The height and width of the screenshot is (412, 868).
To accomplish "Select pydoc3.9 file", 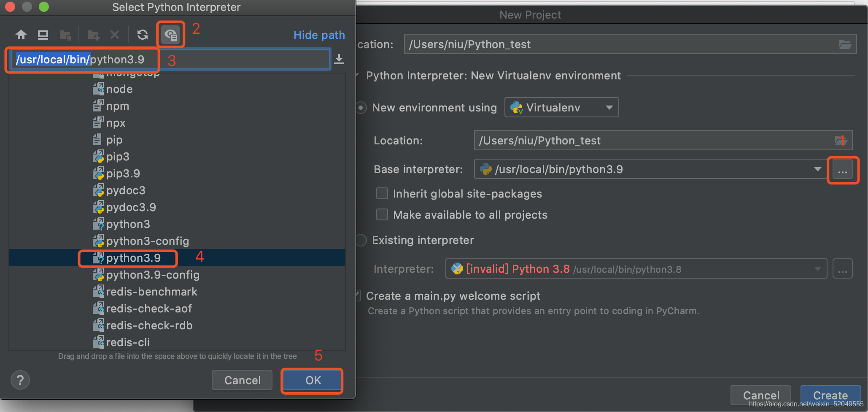I will pos(177,207).
